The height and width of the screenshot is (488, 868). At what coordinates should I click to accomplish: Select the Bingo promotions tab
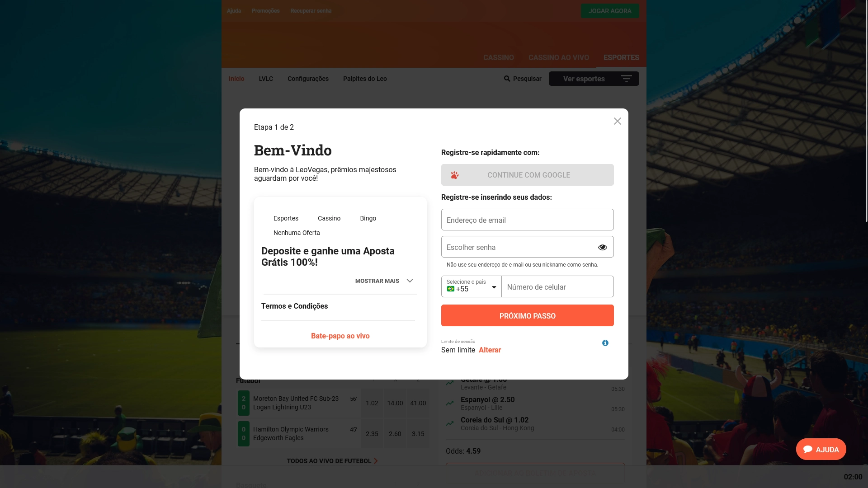(x=368, y=217)
